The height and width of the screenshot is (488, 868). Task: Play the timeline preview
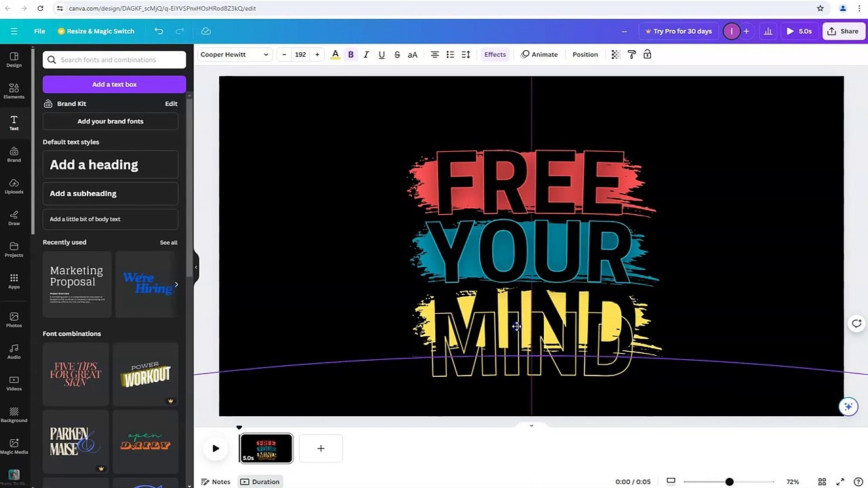(x=216, y=448)
